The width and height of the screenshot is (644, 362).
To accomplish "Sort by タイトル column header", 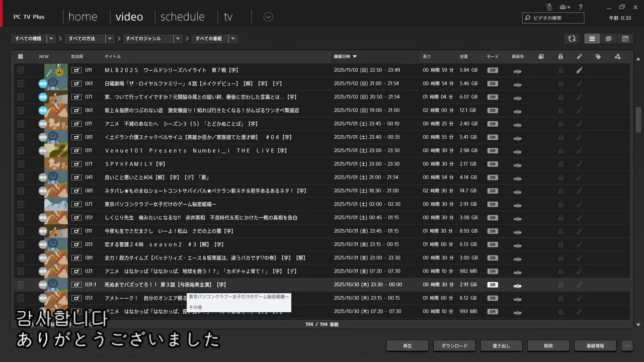I will [113, 56].
